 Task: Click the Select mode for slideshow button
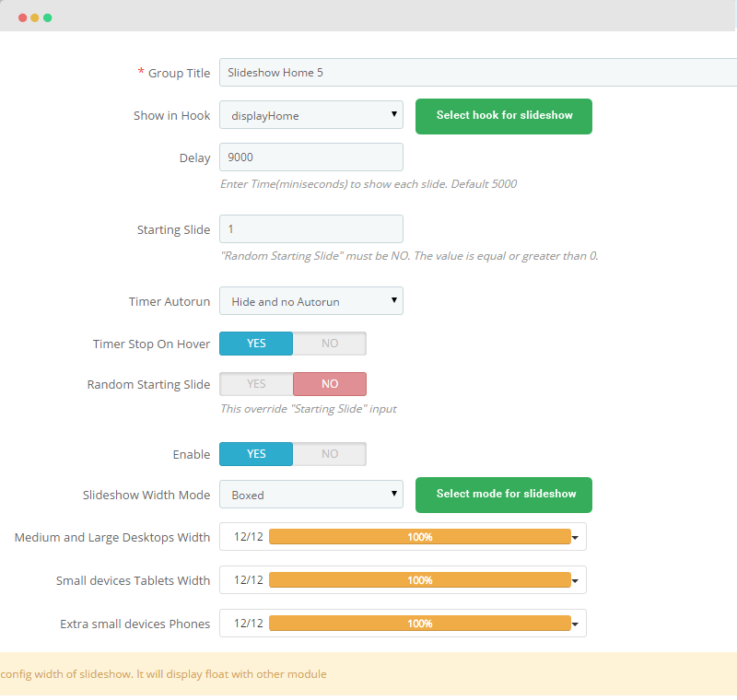click(x=504, y=495)
